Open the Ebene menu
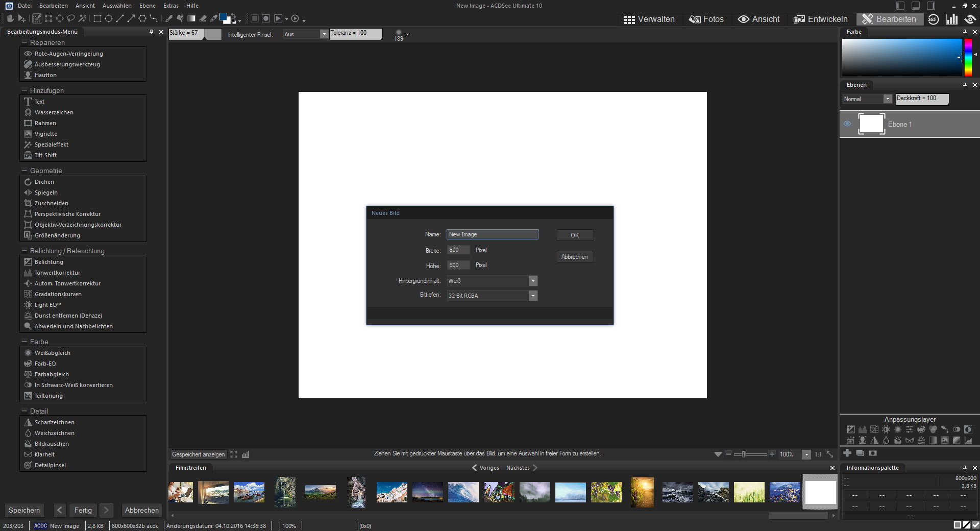980x531 pixels. coord(148,6)
